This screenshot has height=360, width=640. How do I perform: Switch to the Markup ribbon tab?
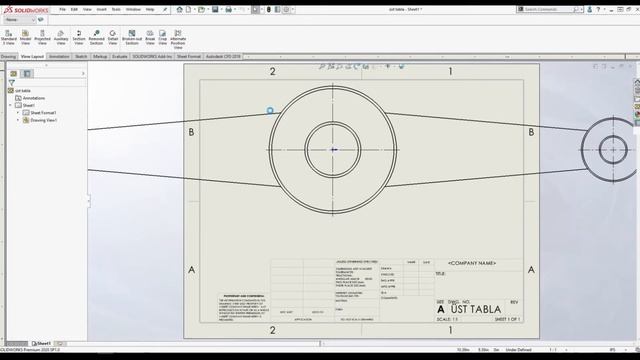(100, 56)
